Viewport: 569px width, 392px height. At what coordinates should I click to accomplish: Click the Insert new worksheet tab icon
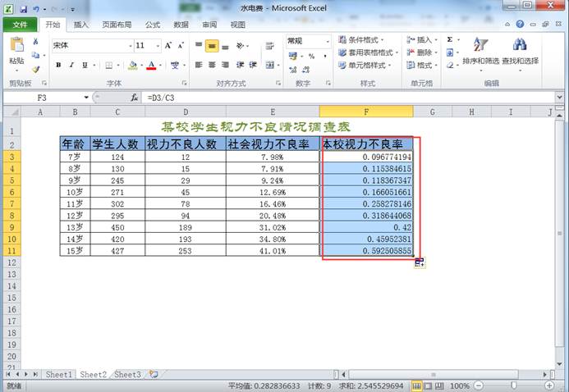click(x=152, y=375)
